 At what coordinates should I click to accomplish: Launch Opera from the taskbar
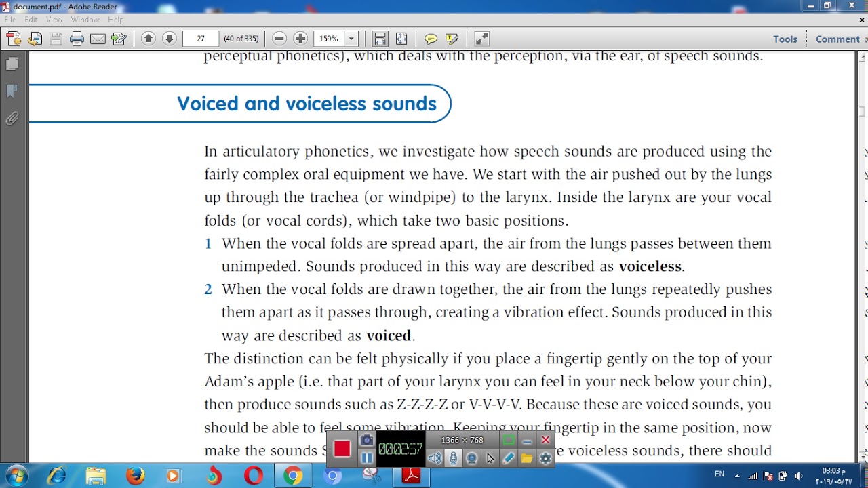pos(254,475)
